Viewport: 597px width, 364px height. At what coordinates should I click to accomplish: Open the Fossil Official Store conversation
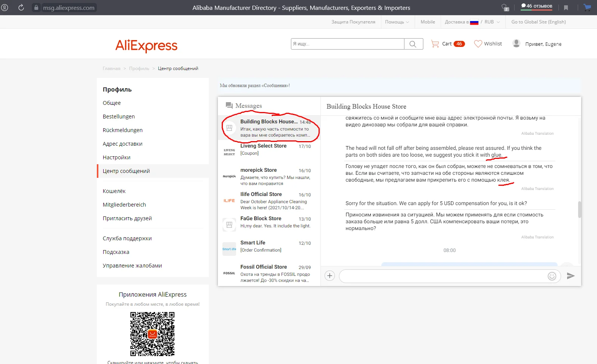[269, 273]
